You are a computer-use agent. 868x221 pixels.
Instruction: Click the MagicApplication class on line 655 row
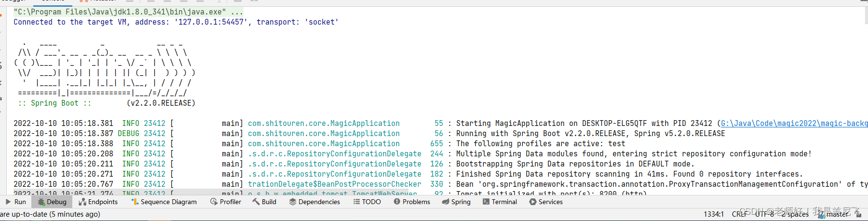[x=324, y=144]
